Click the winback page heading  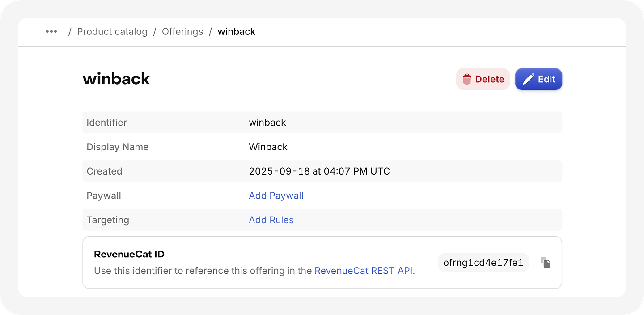click(116, 79)
